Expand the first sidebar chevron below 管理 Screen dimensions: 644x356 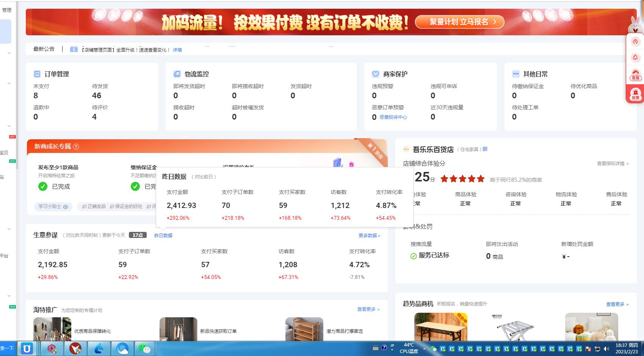(x=9, y=53)
